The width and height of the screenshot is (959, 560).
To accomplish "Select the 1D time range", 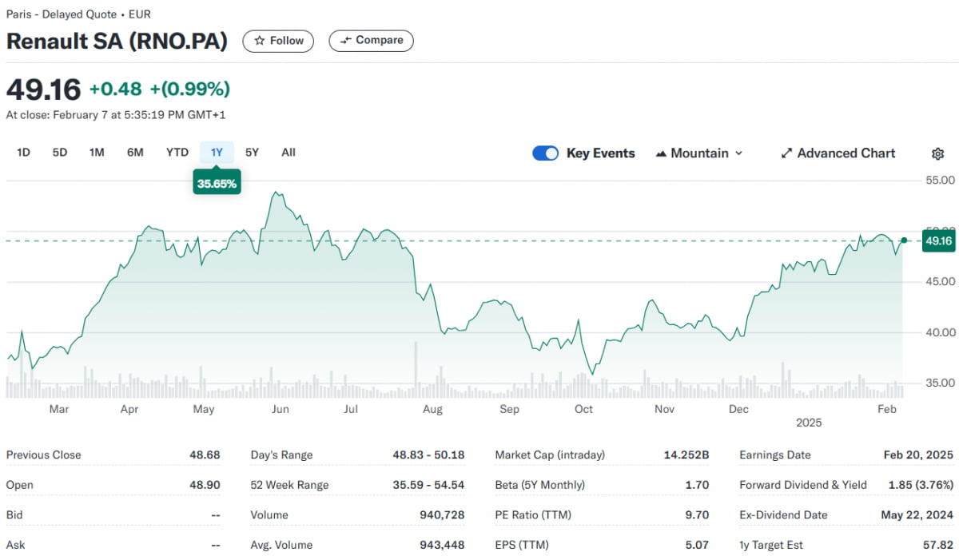I will point(23,152).
